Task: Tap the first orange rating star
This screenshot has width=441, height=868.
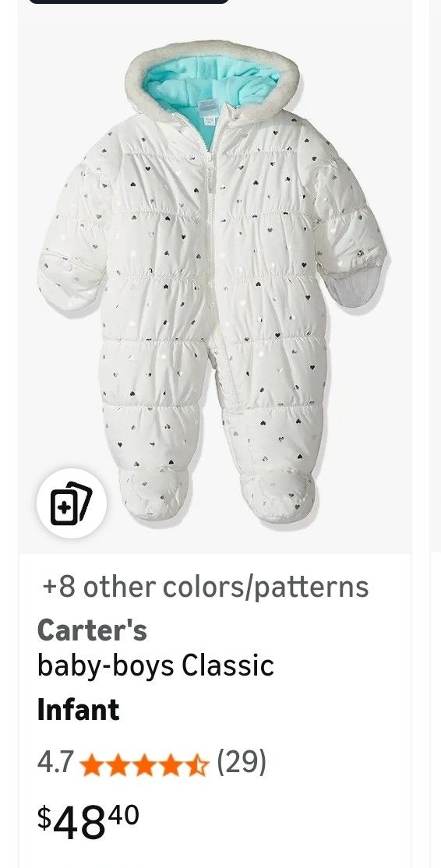Action: click(91, 764)
